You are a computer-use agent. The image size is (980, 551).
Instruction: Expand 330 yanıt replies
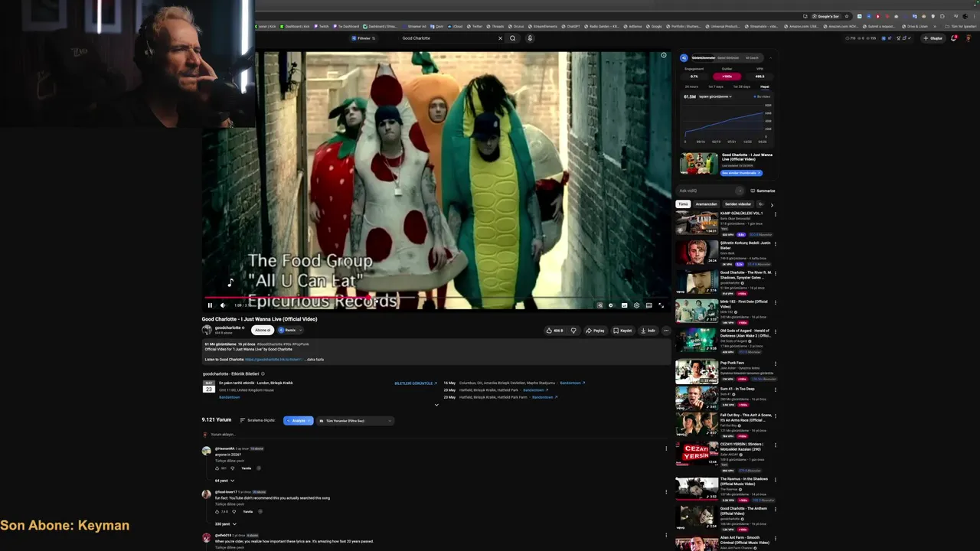225,523
